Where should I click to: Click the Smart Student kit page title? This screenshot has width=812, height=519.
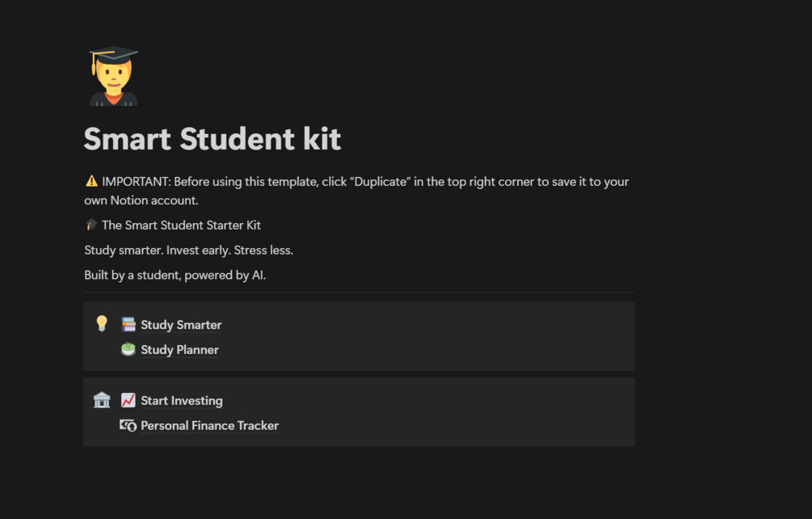pos(212,139)
